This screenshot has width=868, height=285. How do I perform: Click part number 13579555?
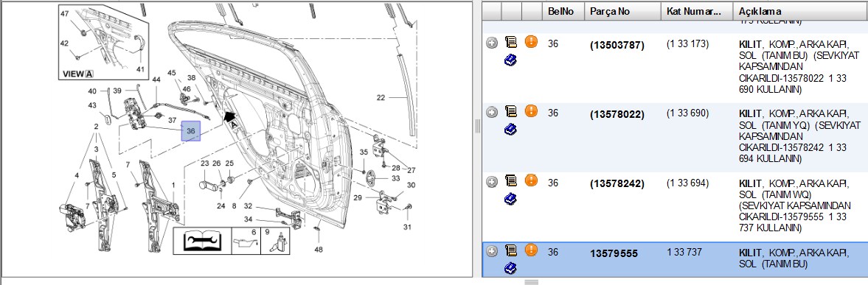point(614,253)
